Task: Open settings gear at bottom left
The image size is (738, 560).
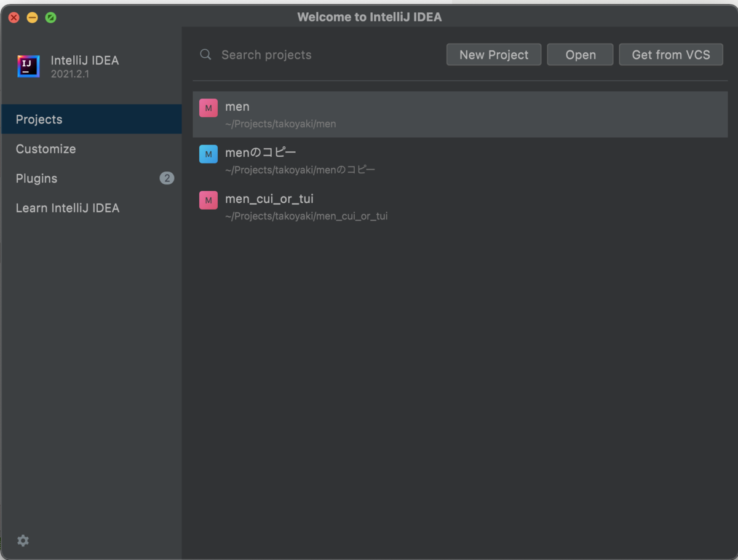Action: pos(23,540)
